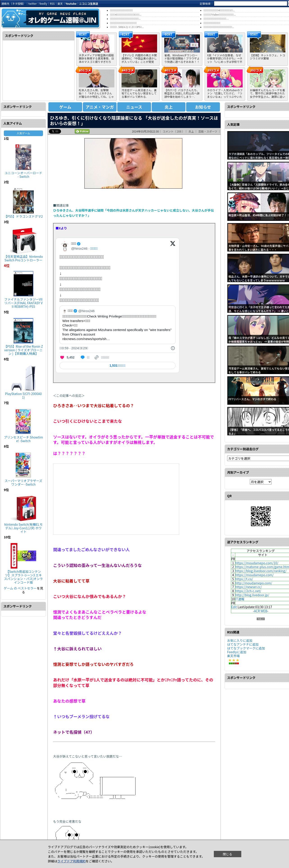Viewport: 289px width, 868px height.
Task: Click the はてなブックマークに追加 link
Action: 246,648
